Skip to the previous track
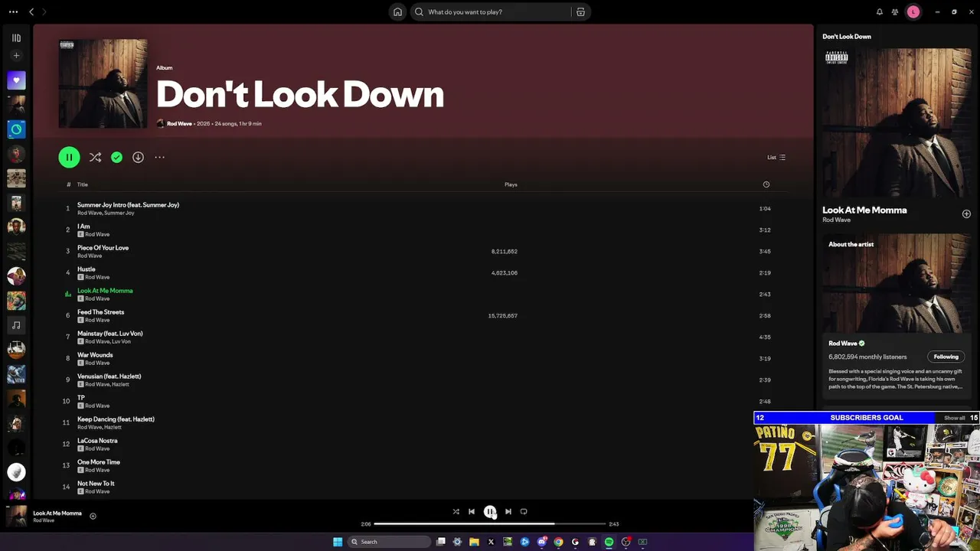This screenshot has height=551, width=980. pos(472,512)
